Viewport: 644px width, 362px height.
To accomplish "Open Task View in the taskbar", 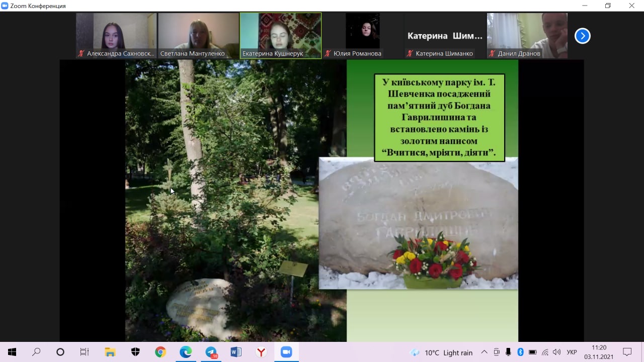I will pos(85,352).
